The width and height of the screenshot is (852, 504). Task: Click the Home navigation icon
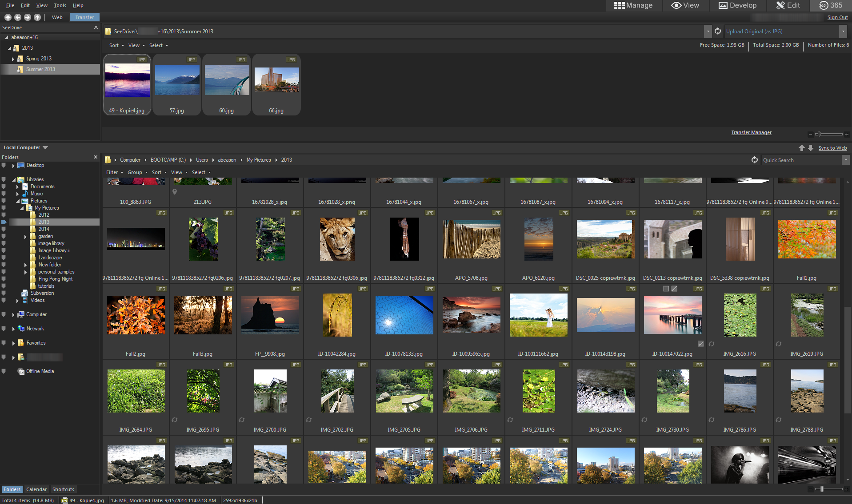tap(8, 17)
